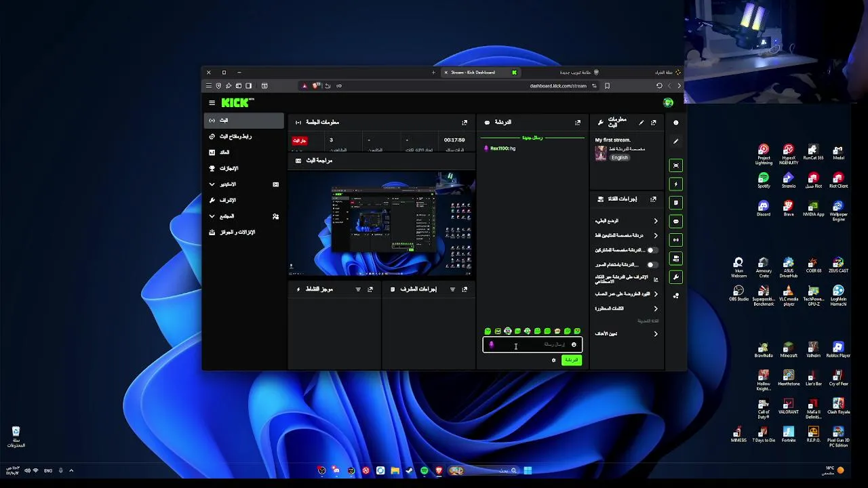The image size is (868, 488).
Task: Click the first green emote in chat row
Action: pos(488,331)
